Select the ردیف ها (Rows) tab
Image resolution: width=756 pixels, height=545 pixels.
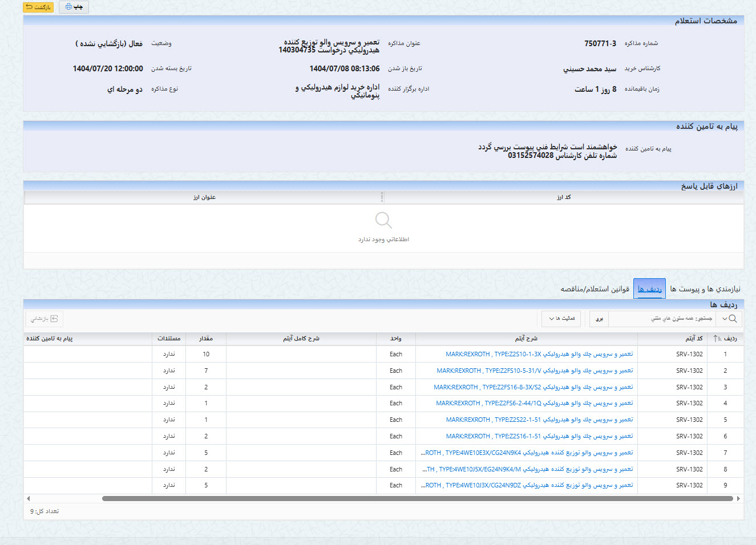pyautogui.click(x=649, y=289)
